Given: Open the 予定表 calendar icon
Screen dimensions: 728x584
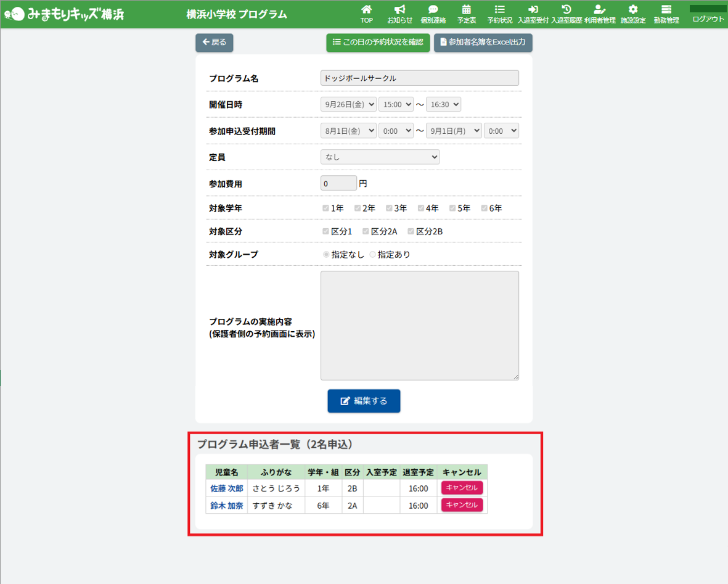Looking at the screenshot, I should [467, 10].
